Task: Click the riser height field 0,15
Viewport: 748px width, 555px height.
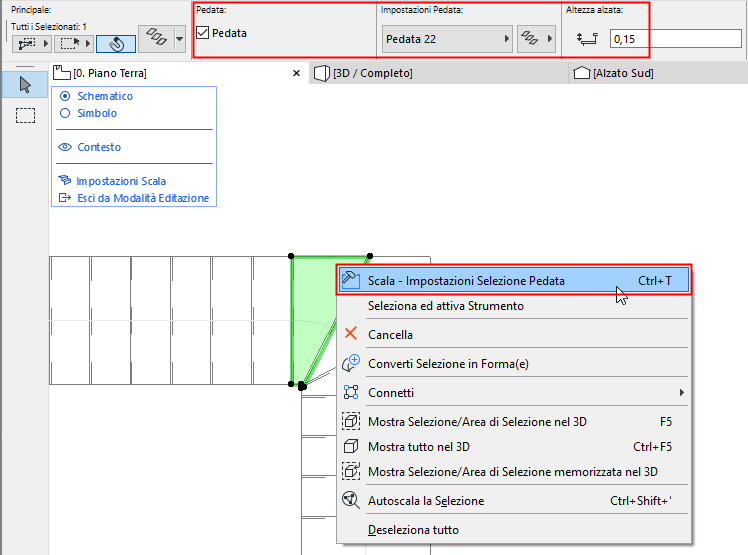Action: click(x=675, y=39)
